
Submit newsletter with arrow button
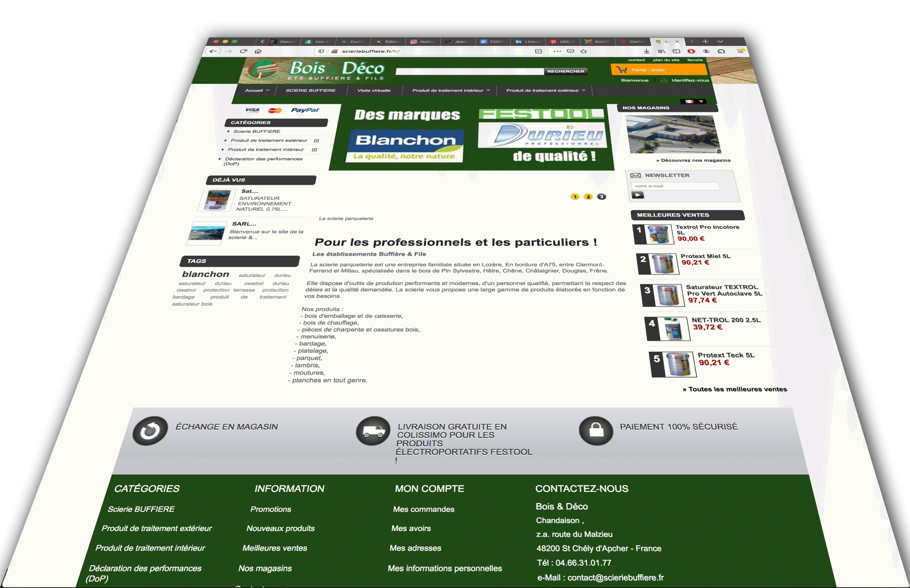tap(638, 195)
